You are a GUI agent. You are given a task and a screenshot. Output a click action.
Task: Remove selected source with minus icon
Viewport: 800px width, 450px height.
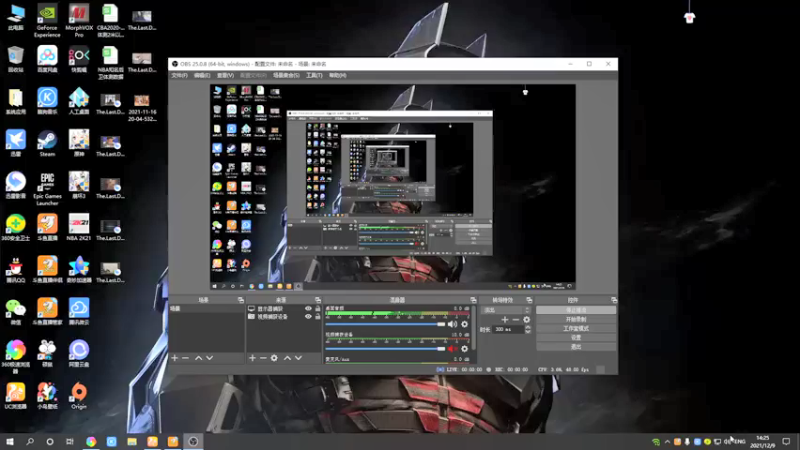coord(263,358)
